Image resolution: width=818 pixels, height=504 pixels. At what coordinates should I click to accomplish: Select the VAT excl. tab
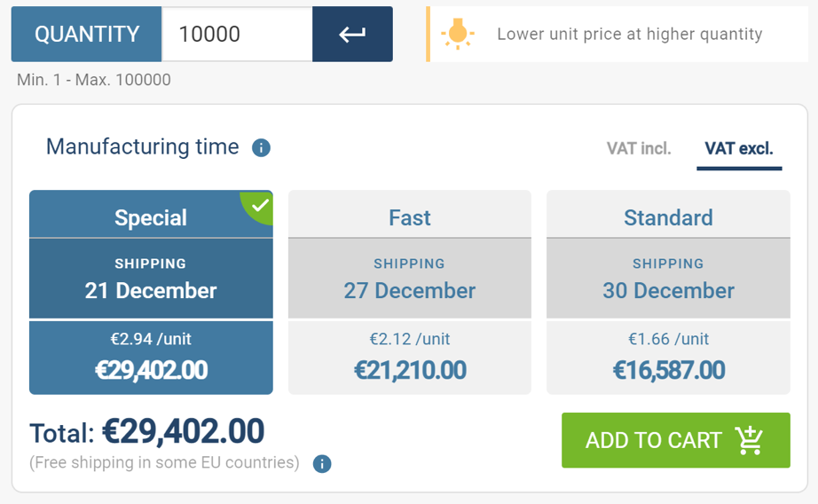click(x=739, y=149)
